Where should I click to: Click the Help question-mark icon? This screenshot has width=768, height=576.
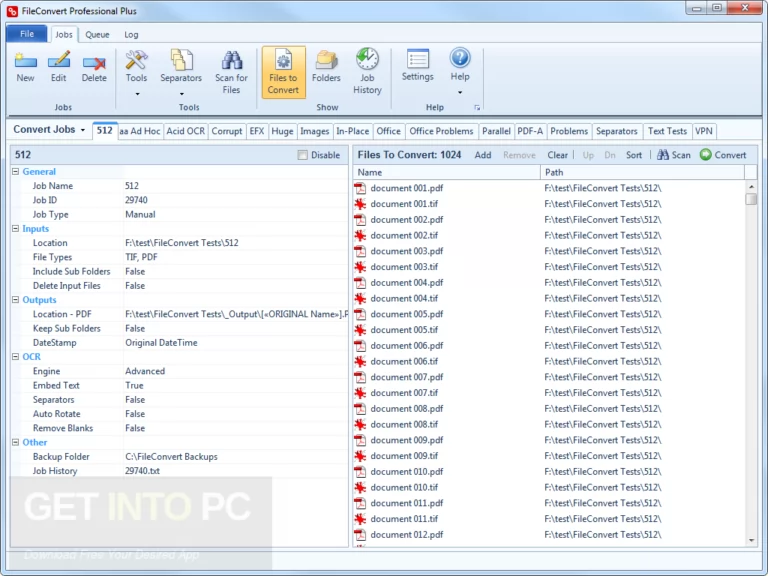tap(460, 58)
